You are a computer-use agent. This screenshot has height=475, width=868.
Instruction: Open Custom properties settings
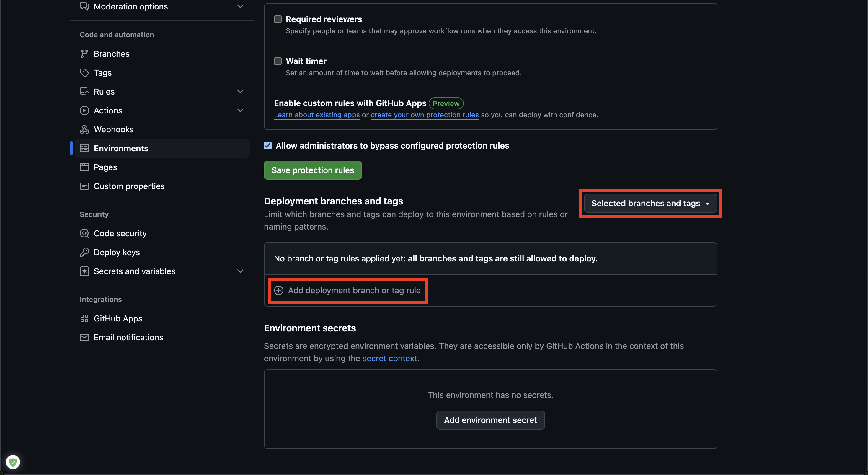coord(162,186)
